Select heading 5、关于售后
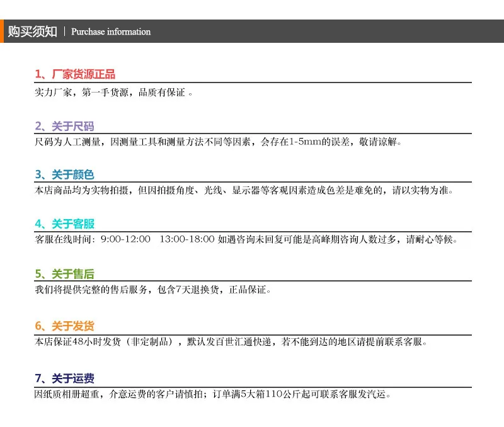Image resolution: width=504 pixels, height=427 pixels. [x=64, y=274]
